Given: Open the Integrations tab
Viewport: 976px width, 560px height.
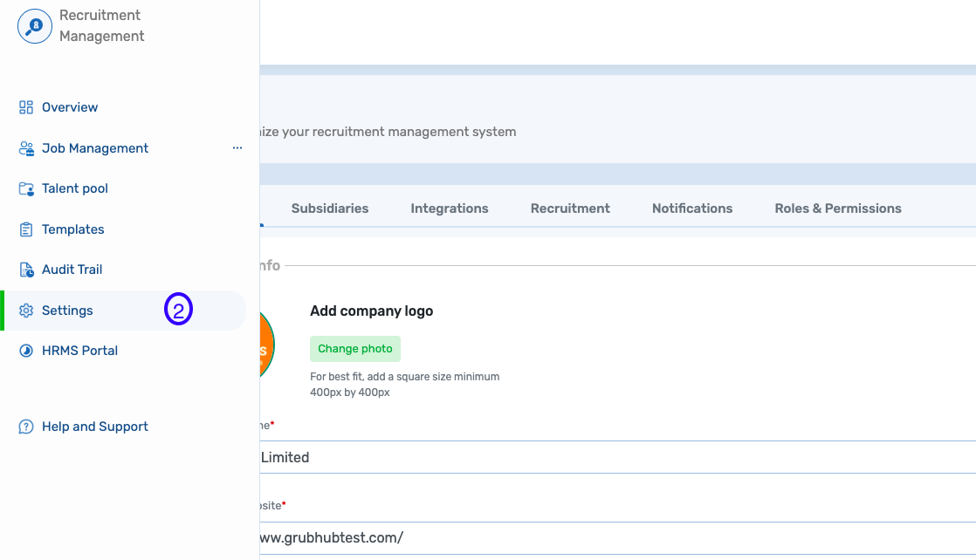Looking at the screenshot, I should pyautogui.click(x=449, y=208).
